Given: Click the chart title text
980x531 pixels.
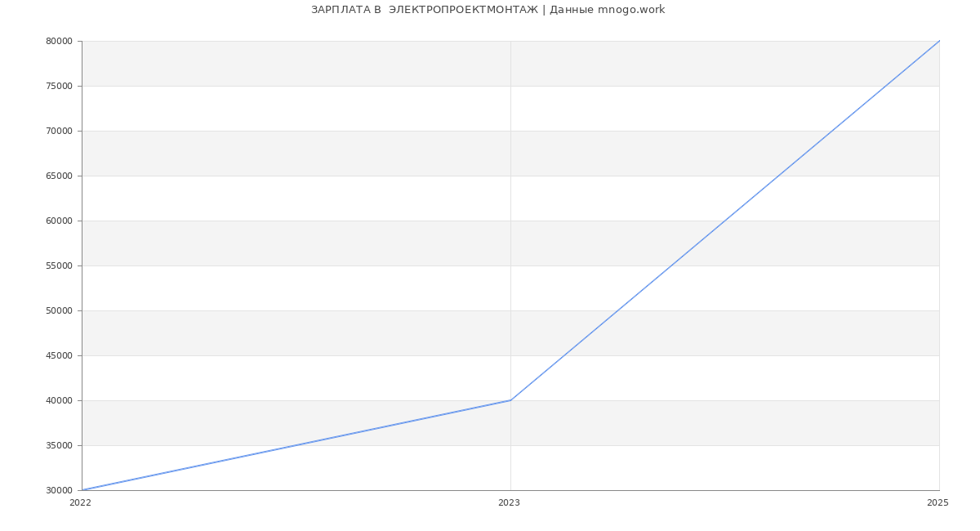Looking at the screenshot, I should tap(488, 10).
